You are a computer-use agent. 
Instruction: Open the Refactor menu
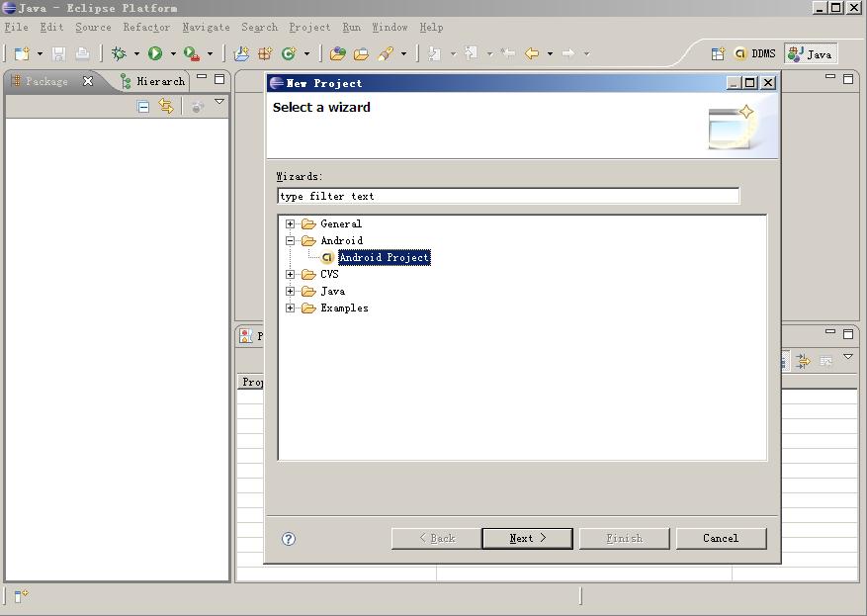click(146, 27)
